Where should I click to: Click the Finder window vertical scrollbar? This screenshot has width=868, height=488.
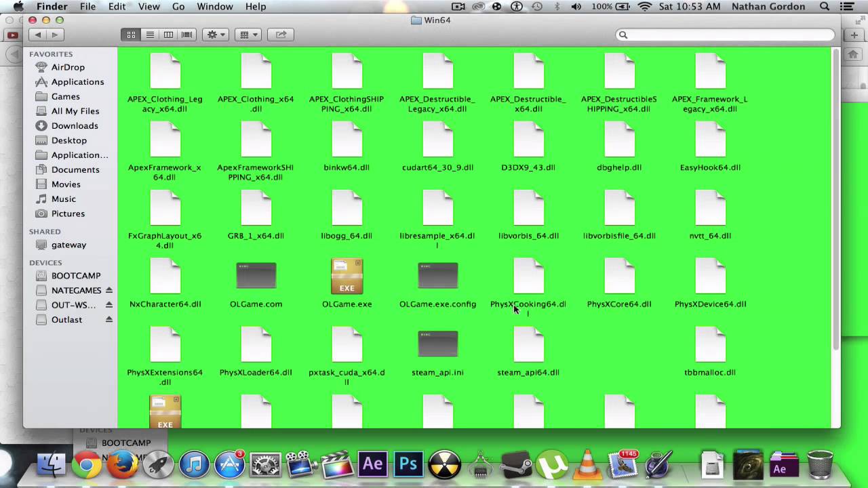[835, 200]
